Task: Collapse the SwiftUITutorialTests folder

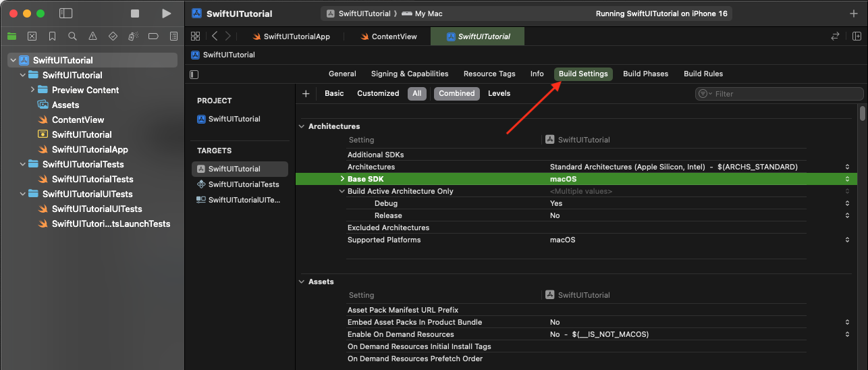Action: (x=22, y=164)
